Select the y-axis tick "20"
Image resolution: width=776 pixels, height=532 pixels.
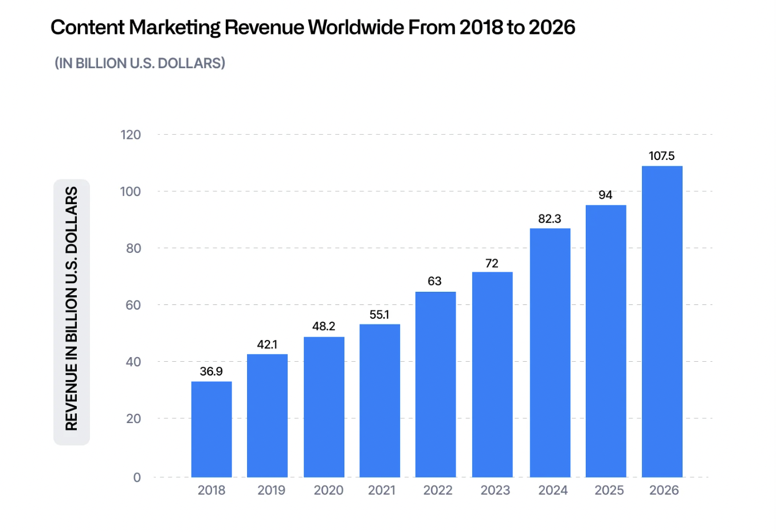[134, 418]
